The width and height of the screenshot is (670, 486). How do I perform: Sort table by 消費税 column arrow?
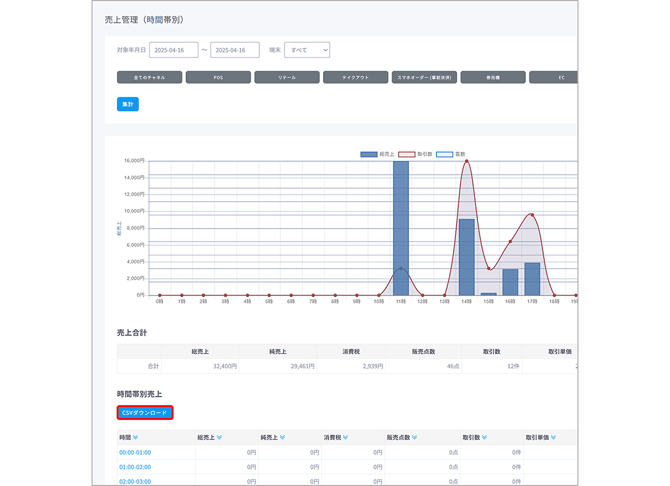(345, 437)
